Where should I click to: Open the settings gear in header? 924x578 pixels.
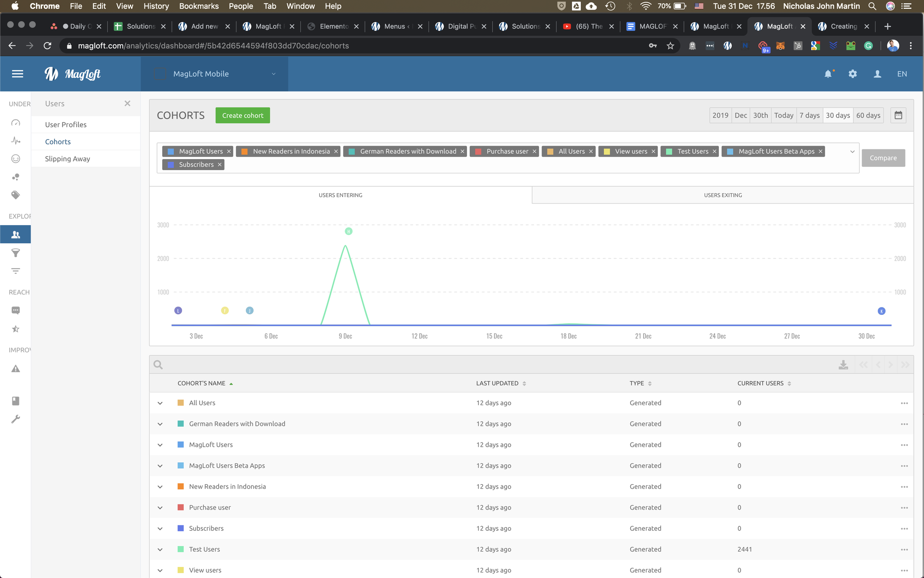click(853, 74)
